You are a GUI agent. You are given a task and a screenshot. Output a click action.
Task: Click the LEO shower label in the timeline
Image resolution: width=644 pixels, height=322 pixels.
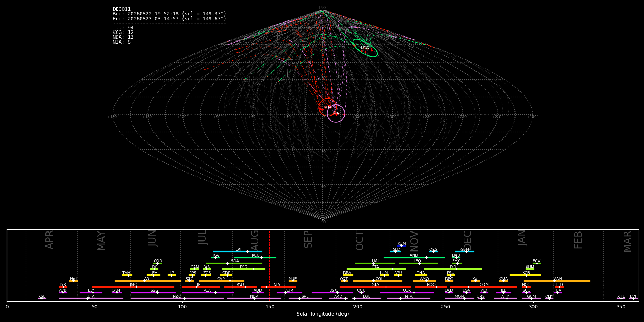point(417,261)
